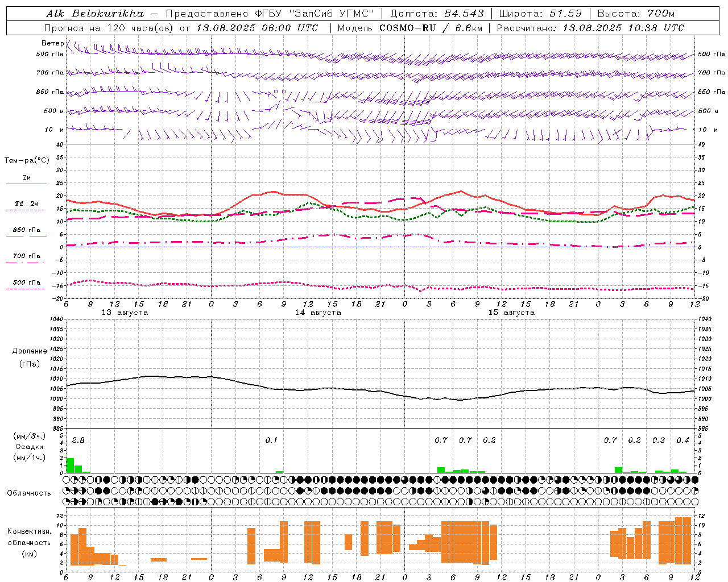The image size is (728, 582).
Task: Click the 2.8 precipitation total value
Action: point(78,440)
